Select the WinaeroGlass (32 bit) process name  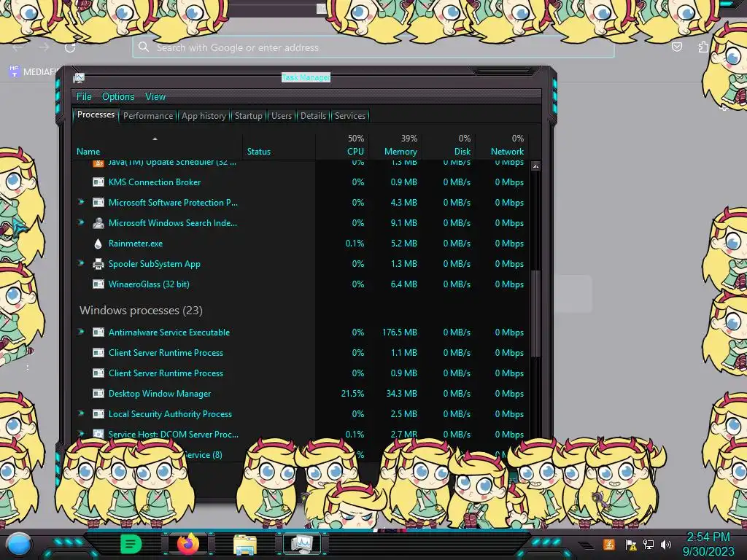(149, 284)
